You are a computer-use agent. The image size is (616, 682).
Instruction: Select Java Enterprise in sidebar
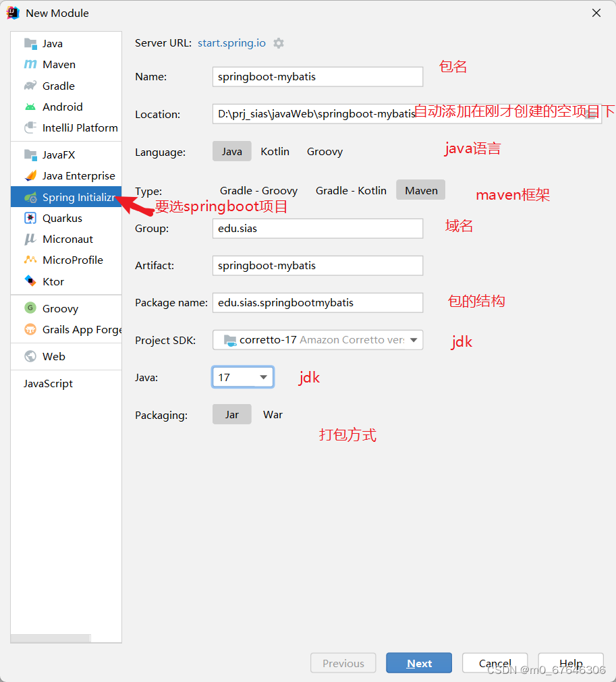pos(66,175)
